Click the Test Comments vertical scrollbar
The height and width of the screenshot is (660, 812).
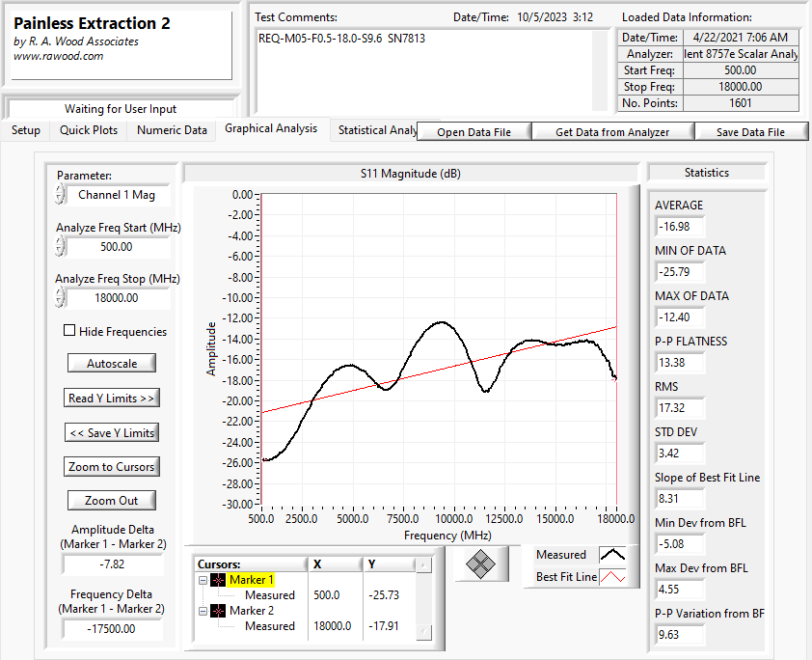click(x=599, y=70)
